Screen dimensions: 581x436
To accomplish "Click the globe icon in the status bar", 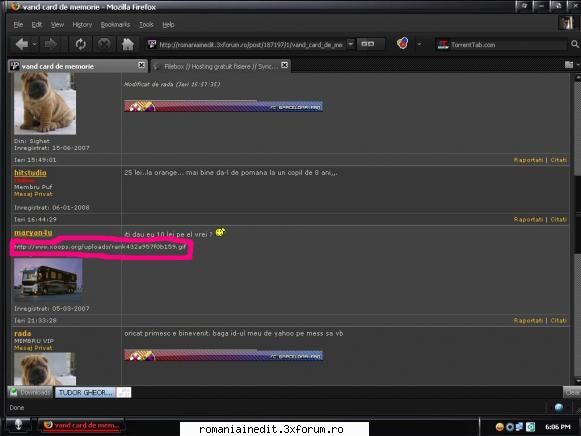I will (x=559, y=407).
